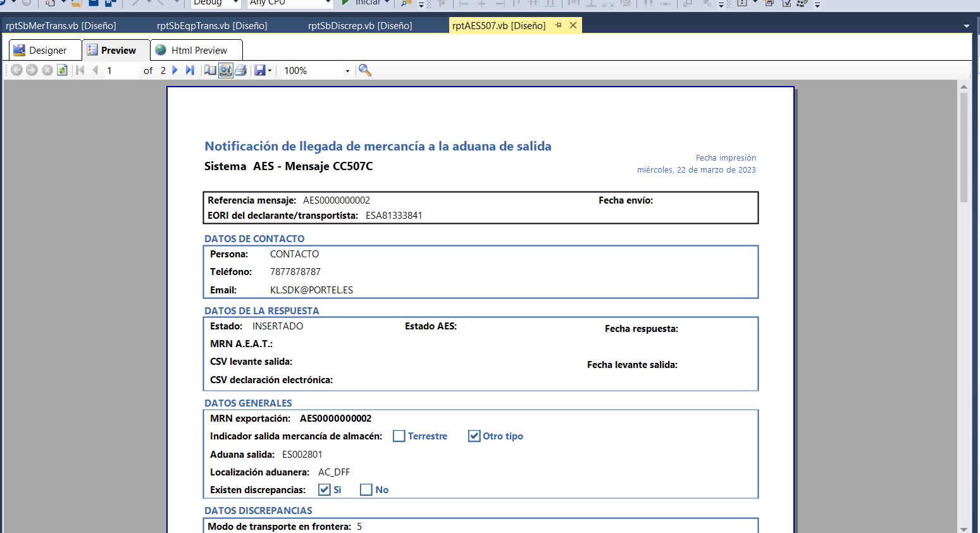The image size is (980, 533).
Task: Click the vertical scrollbar down arrow
Action: click(x=964, y=529)
